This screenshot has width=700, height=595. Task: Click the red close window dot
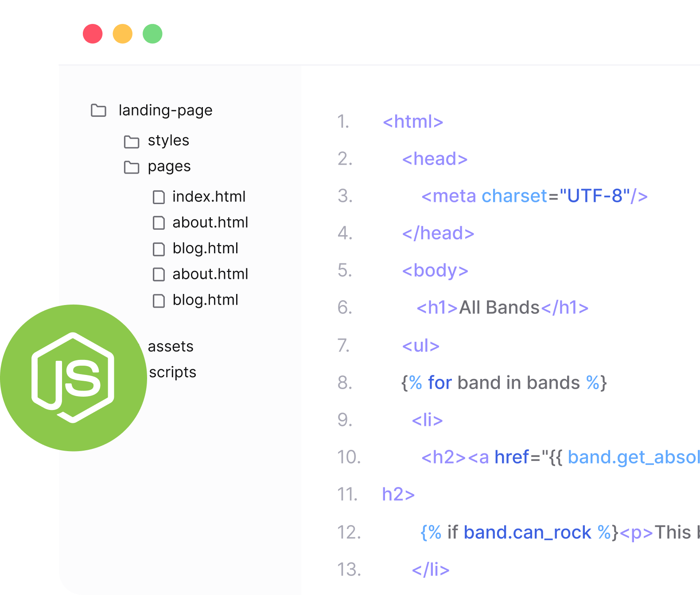93,34
